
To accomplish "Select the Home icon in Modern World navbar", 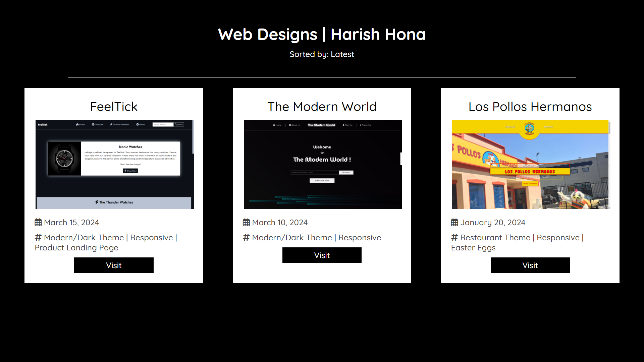I will click(x=274, y=125).
